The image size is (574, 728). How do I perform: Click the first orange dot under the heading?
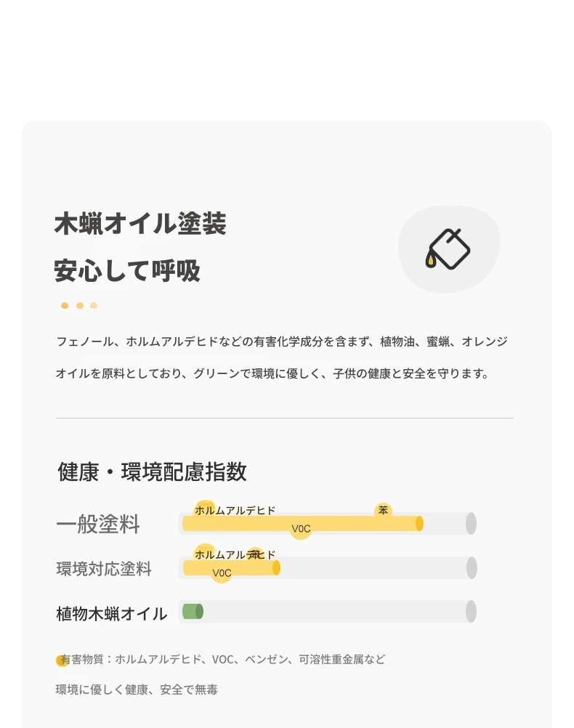(x=65, y=305)
